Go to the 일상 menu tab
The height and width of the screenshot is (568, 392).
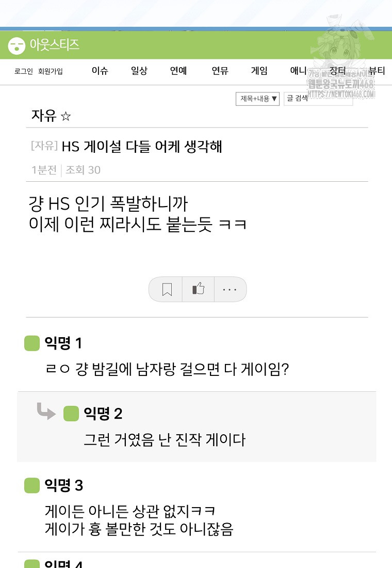coord(139,71)
